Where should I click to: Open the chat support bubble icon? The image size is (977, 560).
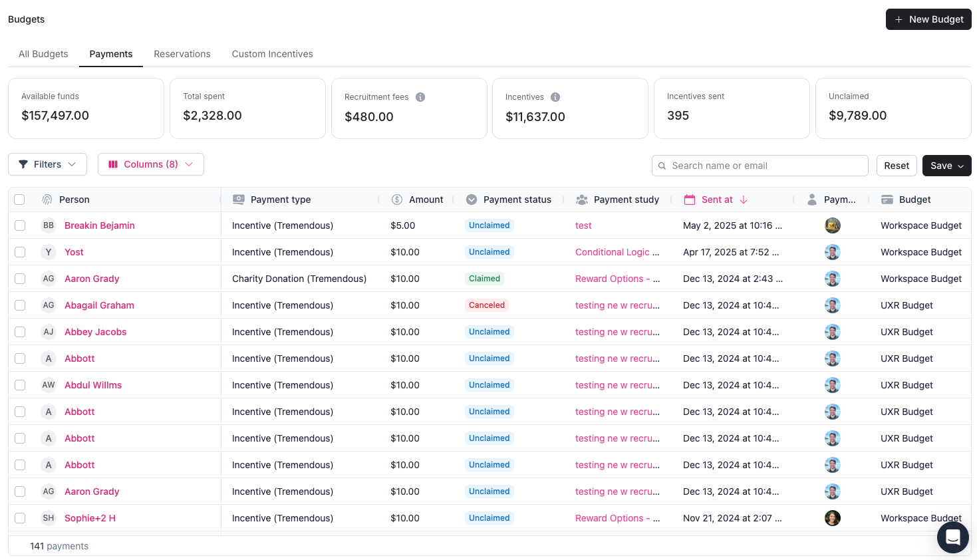(x=952, y=537)
